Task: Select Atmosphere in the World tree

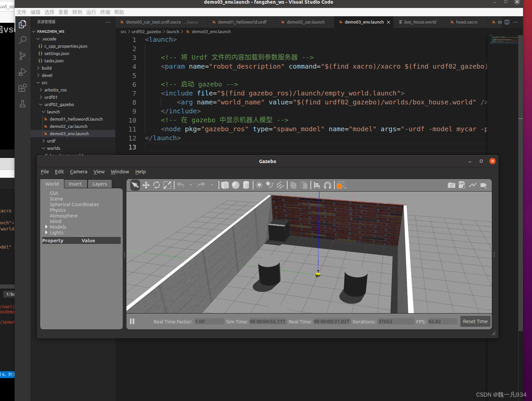Action: (x=64, y=216)
